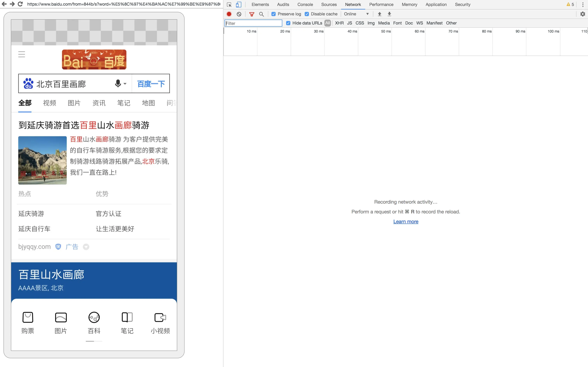Viewport: 588px width, 367px height.
Task: Click the network Filter text field
Action: point(253,23)
